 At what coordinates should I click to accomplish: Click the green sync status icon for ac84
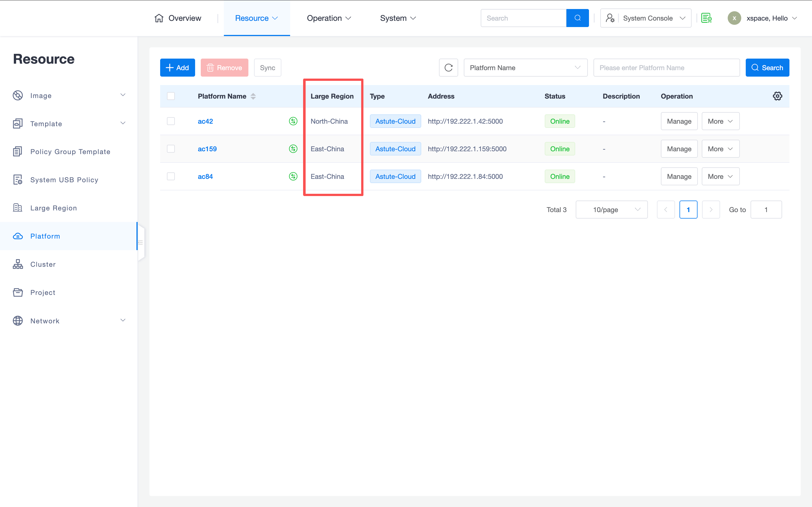293,176
